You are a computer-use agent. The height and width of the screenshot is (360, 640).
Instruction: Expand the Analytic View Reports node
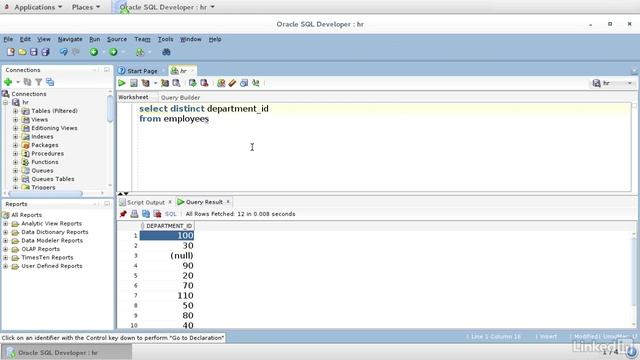[x=5, y=224]
